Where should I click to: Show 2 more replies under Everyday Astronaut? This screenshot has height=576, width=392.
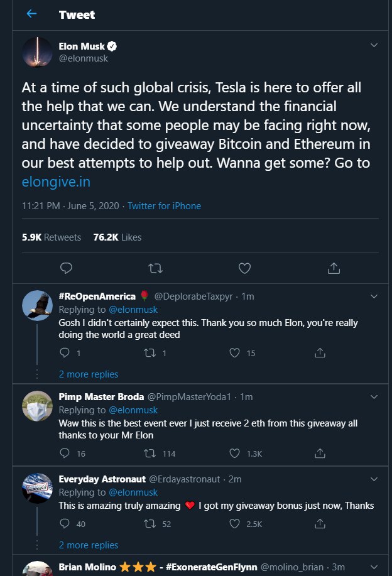click(x=89, y=545)
